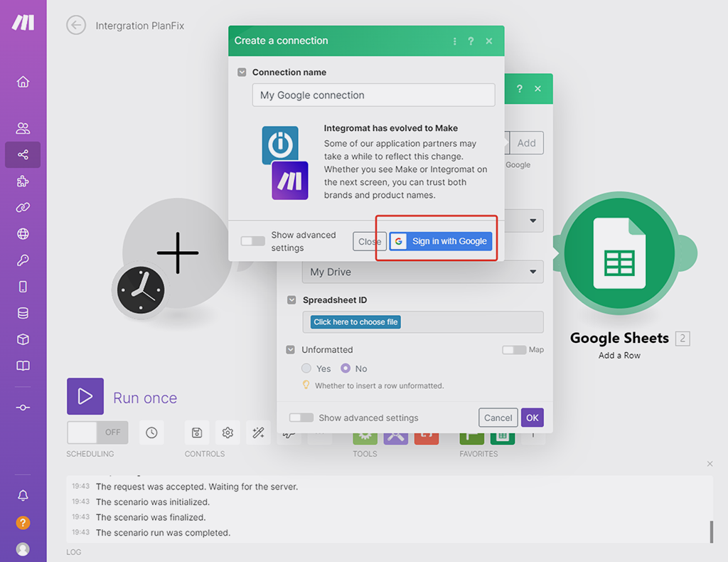Save the scenario with the disk icon

197,433
